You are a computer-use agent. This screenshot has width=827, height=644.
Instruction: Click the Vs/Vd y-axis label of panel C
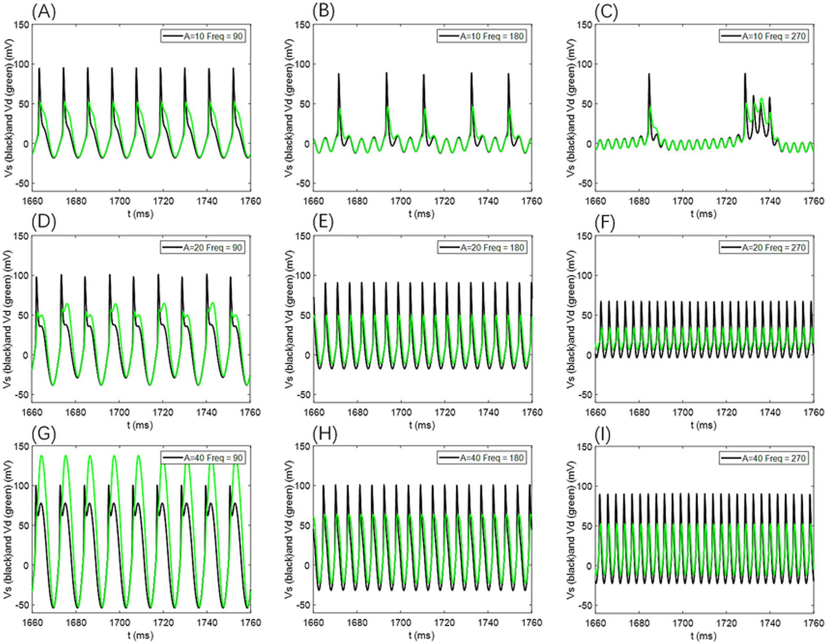[570, 108]
